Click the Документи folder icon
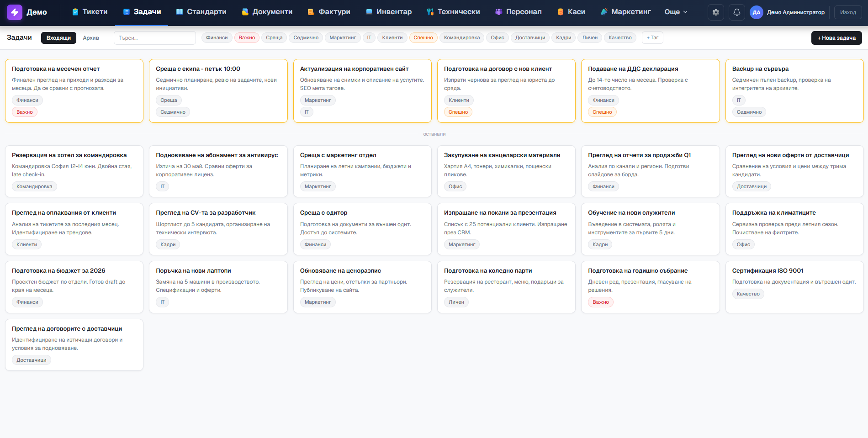Screen dimensions: 868x438 245,12
